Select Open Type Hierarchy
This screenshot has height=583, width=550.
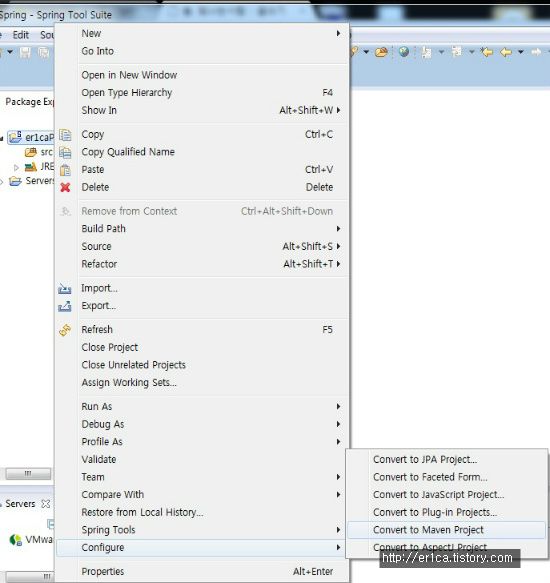(x=202, y=93)
